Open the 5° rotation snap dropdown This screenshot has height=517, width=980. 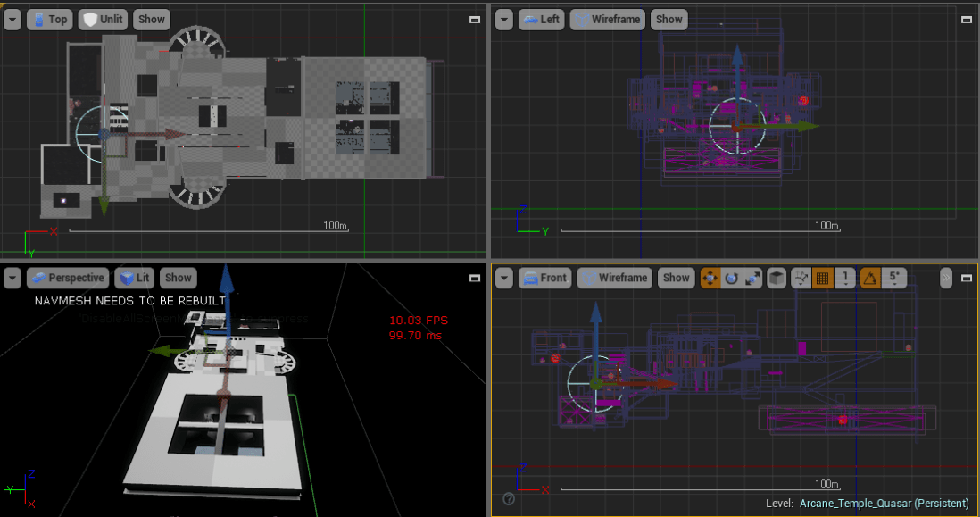point(895,278)
